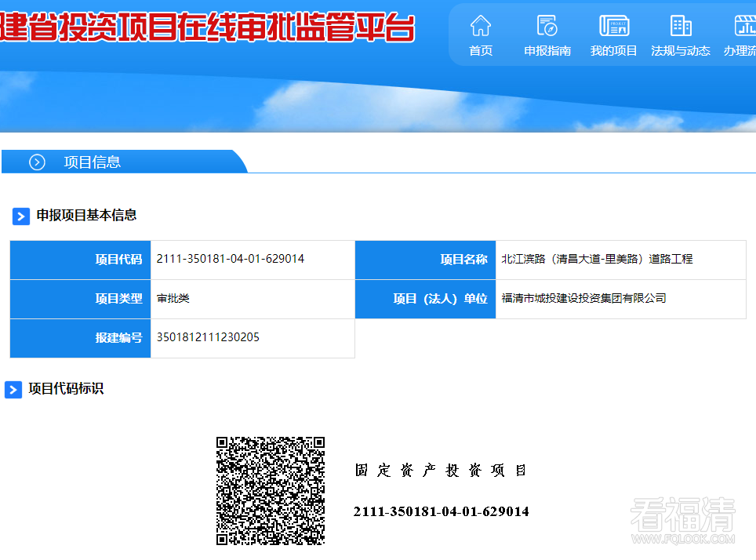This screenshot has width=756, height=560.
Task: Click the building icon above 法规与动态
Action: [x=681, y=26]
